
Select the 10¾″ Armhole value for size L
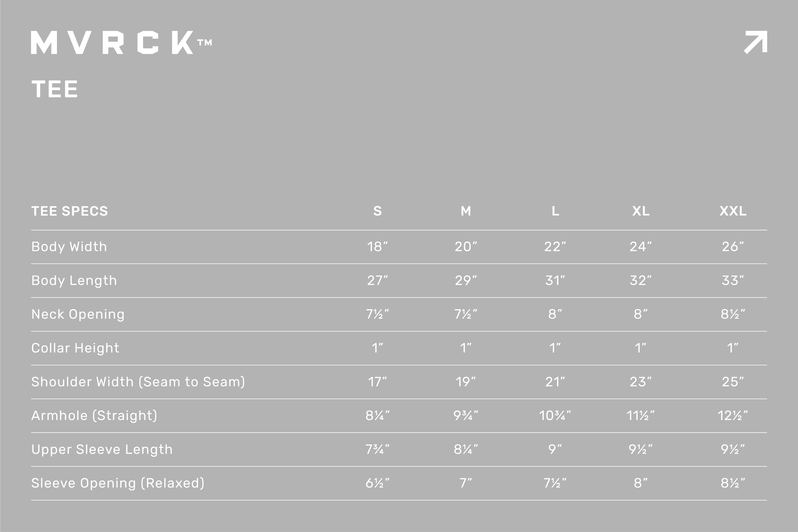(x=555, y=416)
